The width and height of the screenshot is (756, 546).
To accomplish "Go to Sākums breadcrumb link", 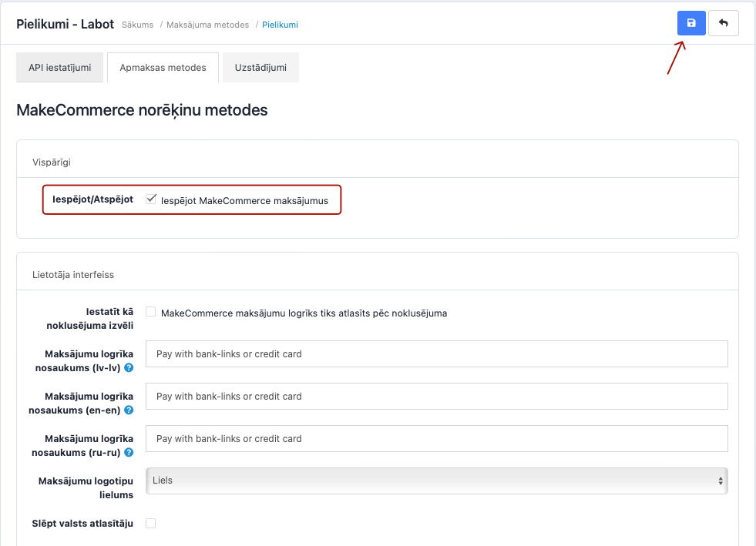I will coord(137,25).
